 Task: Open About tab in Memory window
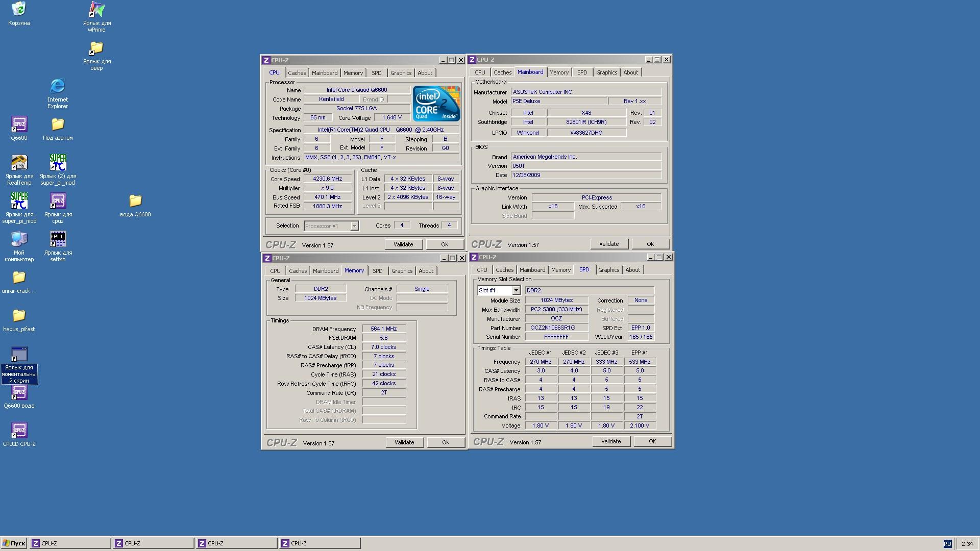click(426, 271)
